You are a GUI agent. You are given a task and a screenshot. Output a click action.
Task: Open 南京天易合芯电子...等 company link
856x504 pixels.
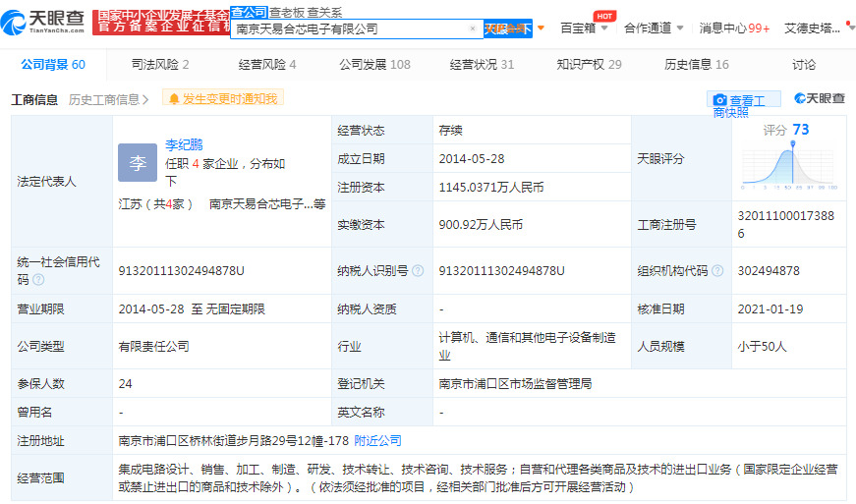point(267,204)
